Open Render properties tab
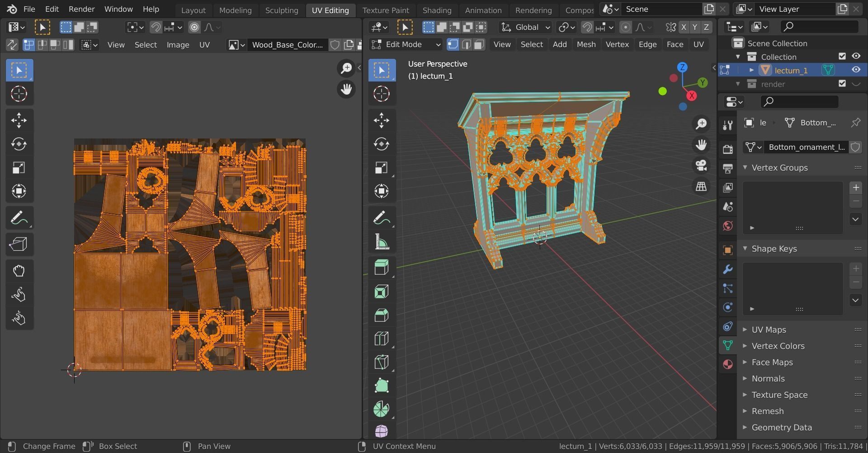The image size is (868, 453). coord(727,149)
